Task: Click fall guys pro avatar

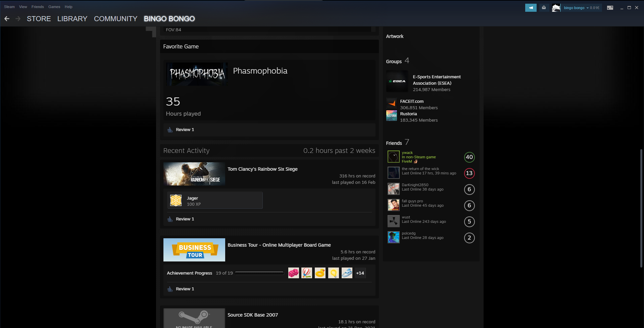Action: tap(394, 205)
